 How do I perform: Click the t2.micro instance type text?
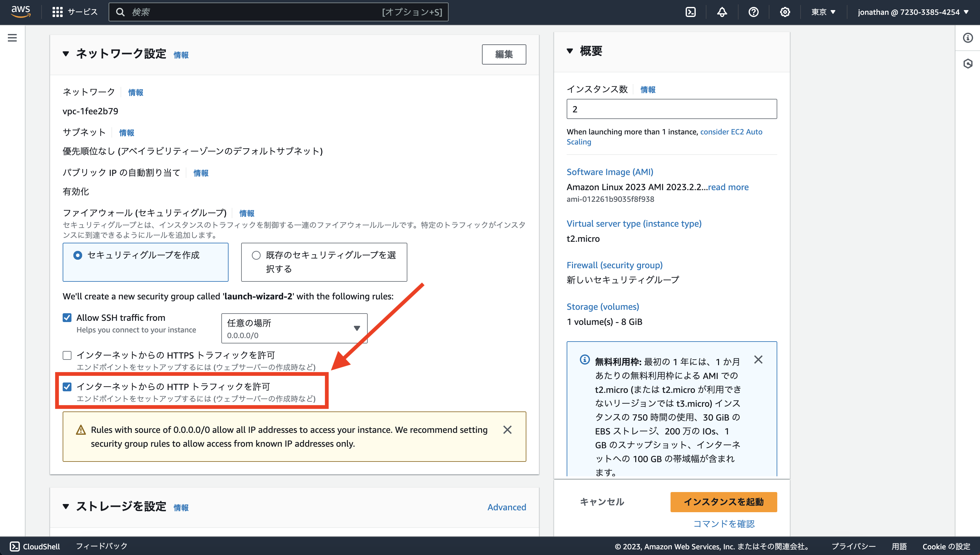[x=583, y=239]
